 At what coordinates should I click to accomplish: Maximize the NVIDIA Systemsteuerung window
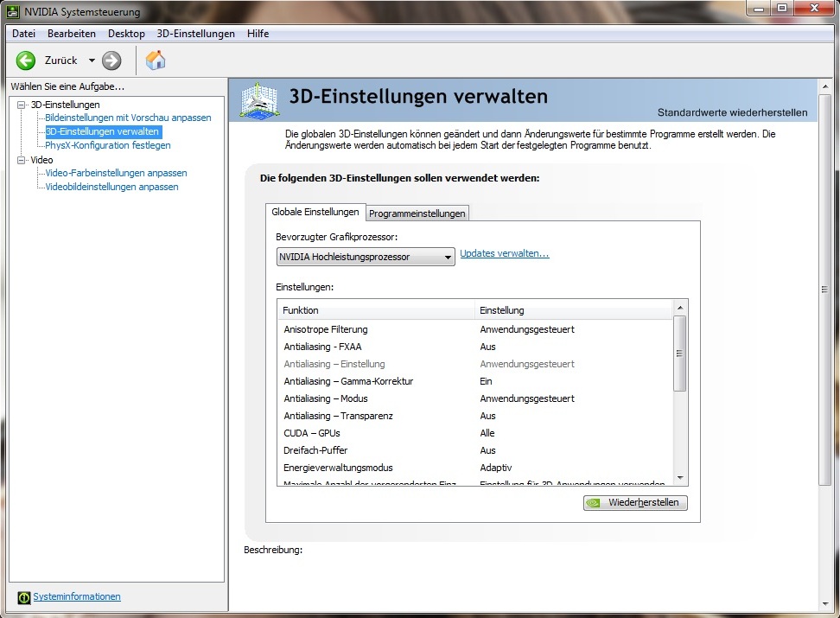click(782, 8)
